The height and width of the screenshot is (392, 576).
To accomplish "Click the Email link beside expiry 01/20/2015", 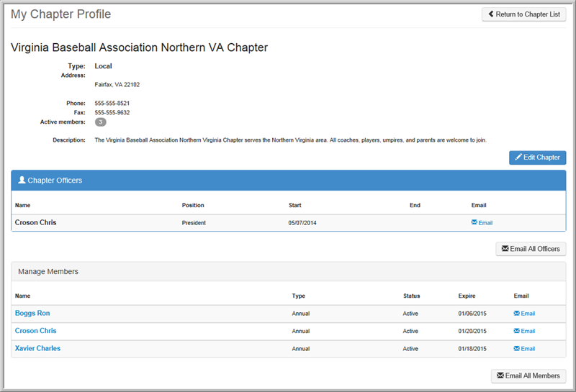I will [x=524, y=331].
